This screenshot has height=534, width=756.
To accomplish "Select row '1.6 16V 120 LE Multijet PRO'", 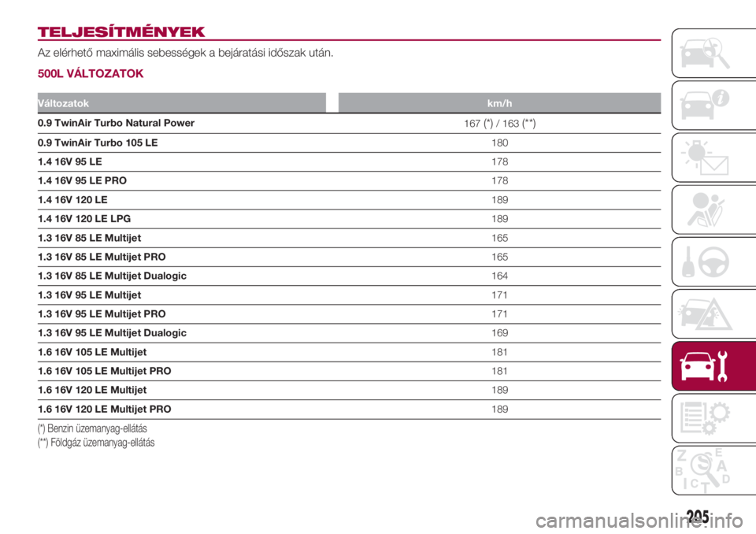I will coord(349,410).
